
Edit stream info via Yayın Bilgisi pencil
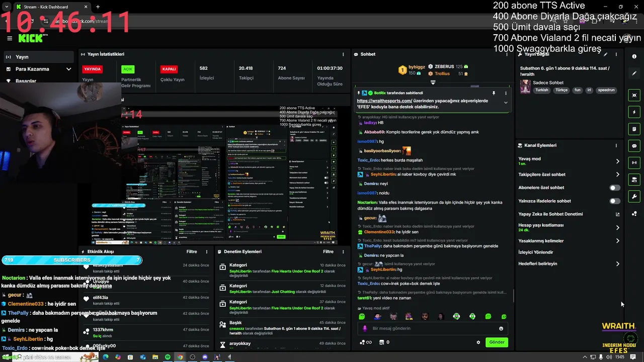[606, 54]
